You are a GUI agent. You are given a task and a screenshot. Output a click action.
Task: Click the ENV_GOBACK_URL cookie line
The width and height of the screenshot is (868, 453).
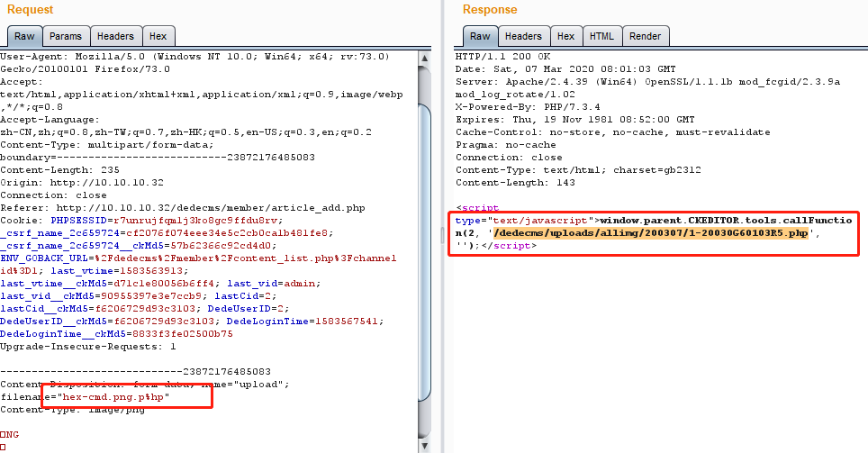click(198, 258)
